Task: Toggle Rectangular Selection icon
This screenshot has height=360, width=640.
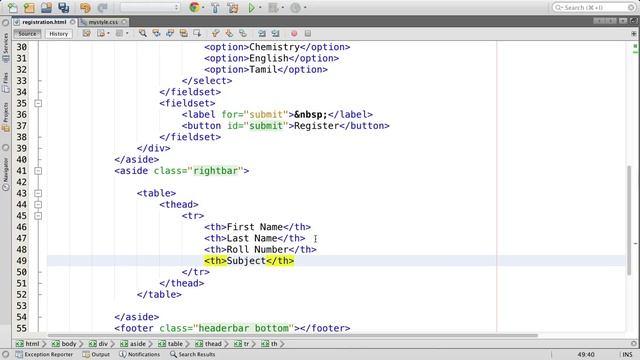Action: pyautogui.click(x=197, y=33)
